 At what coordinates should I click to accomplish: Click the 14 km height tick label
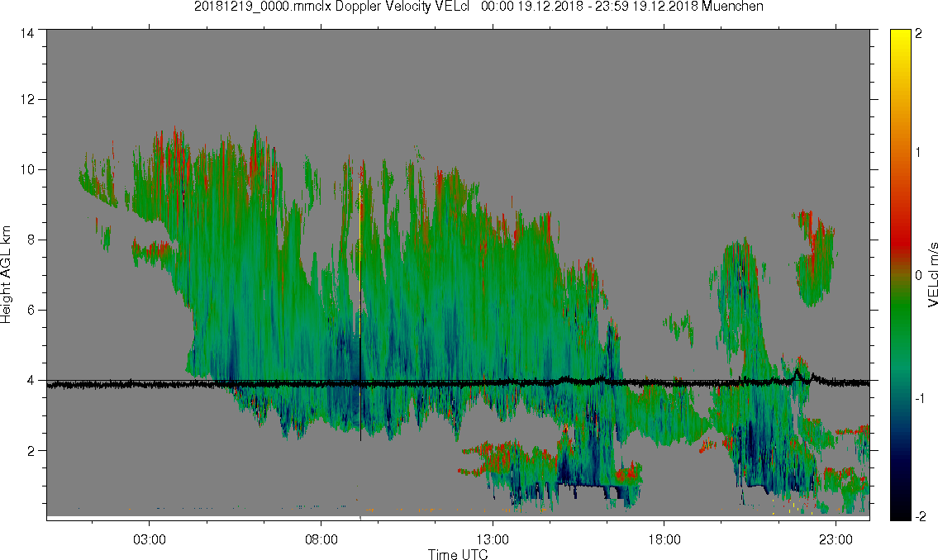[x=27, y=34]
